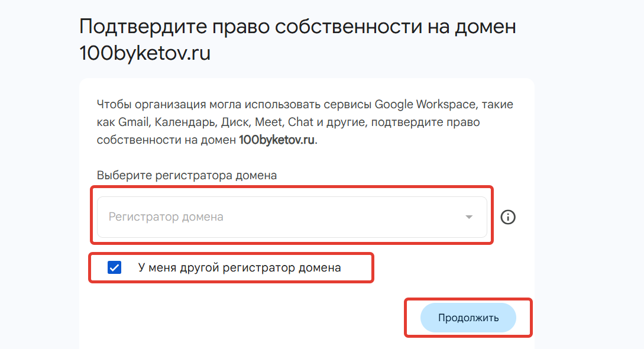
Task: Click the word Gmail in description
Action: pos(134,122)
